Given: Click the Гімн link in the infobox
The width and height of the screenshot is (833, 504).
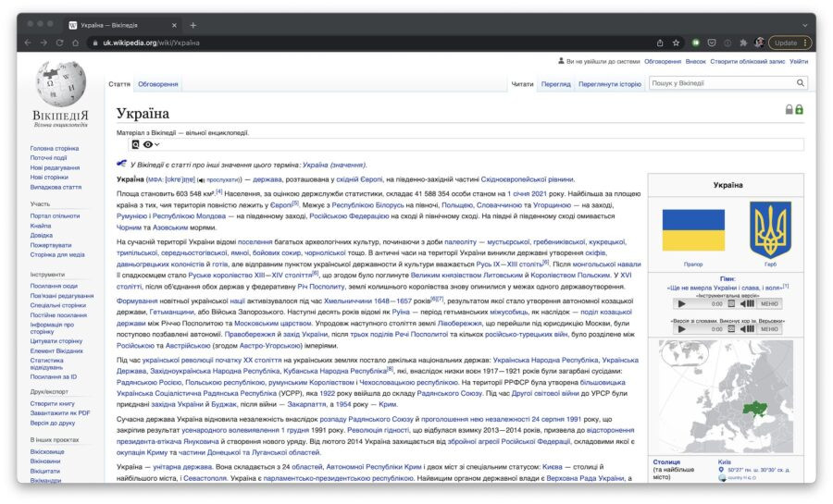Looking at the screenshot, I should pyautogui.click(x=727, y=278).
